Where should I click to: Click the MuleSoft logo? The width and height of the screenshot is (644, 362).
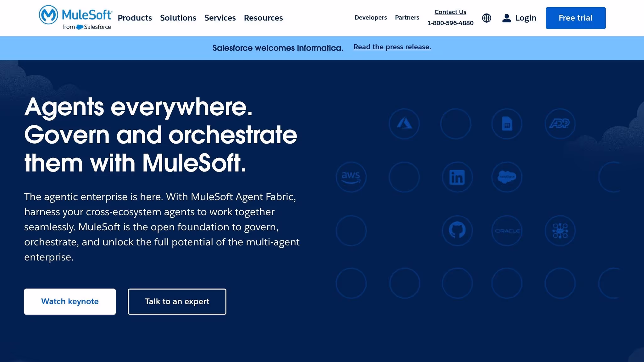pos(75,17)
